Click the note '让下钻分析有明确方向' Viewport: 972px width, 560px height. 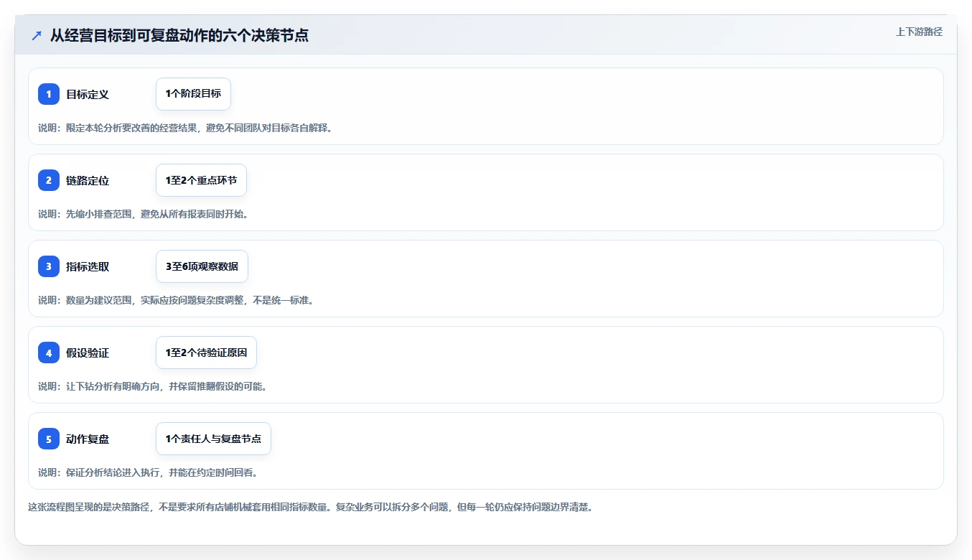(x=113, y=386)
